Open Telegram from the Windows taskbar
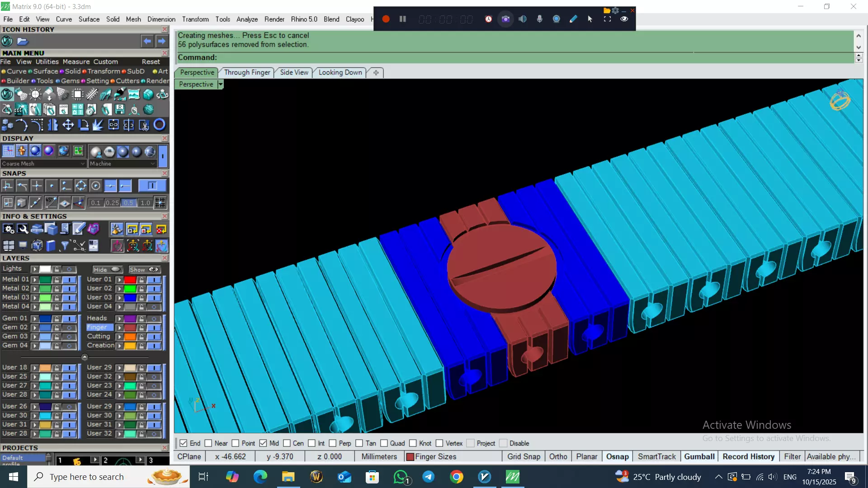Image resolution: width=868 pixels, height=488 pixels. 428,477
